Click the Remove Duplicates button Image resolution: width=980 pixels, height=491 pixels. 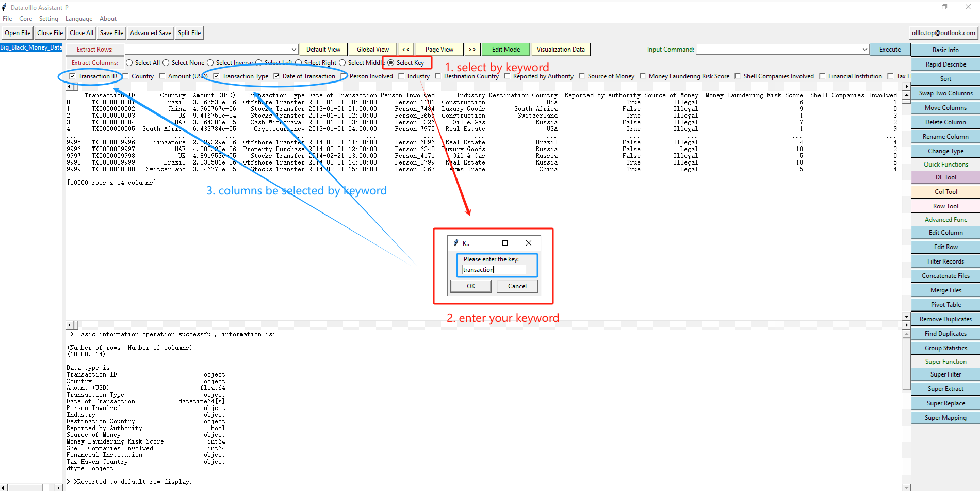coord(945,319)
